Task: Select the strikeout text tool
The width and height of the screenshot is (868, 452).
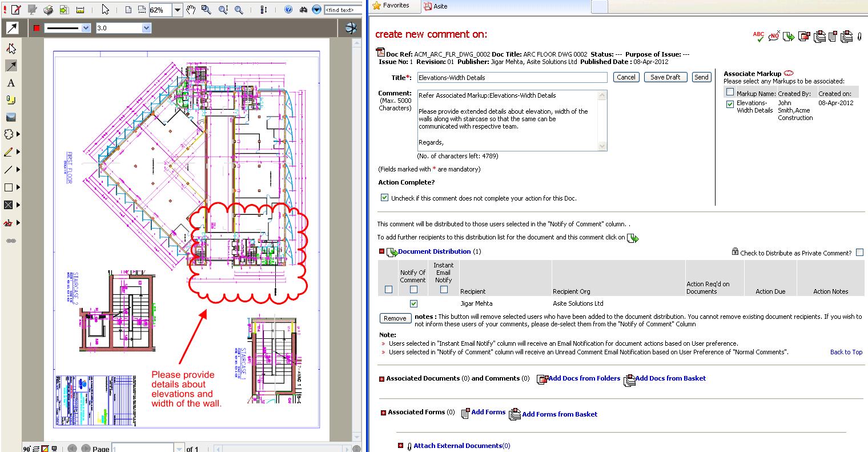Action: pyautogui.click(x=9, y=223)
